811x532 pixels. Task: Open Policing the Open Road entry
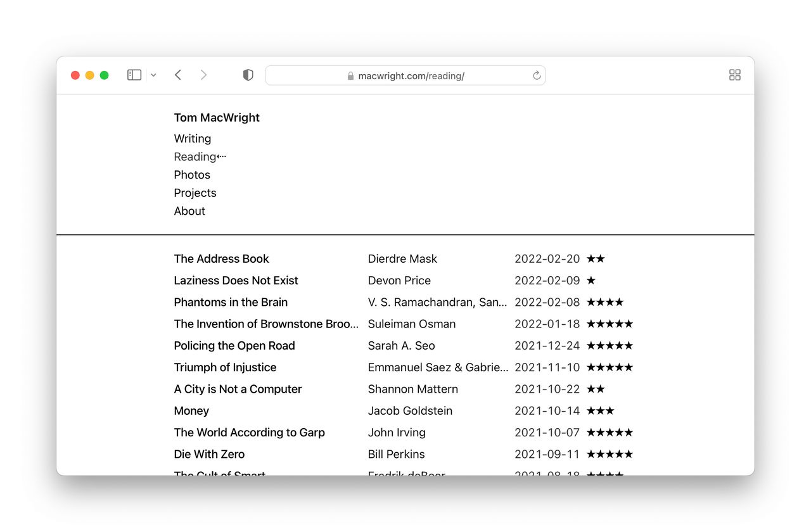pos(234,346)
